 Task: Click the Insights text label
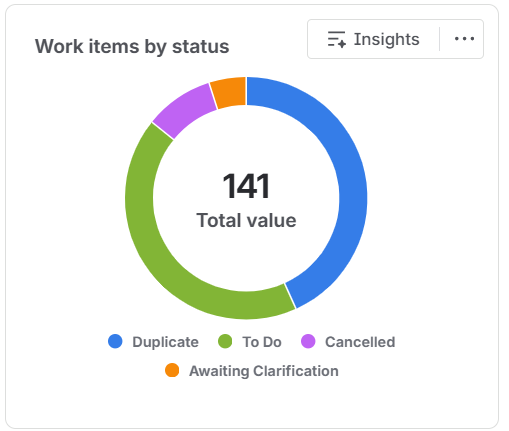[387, 39]
